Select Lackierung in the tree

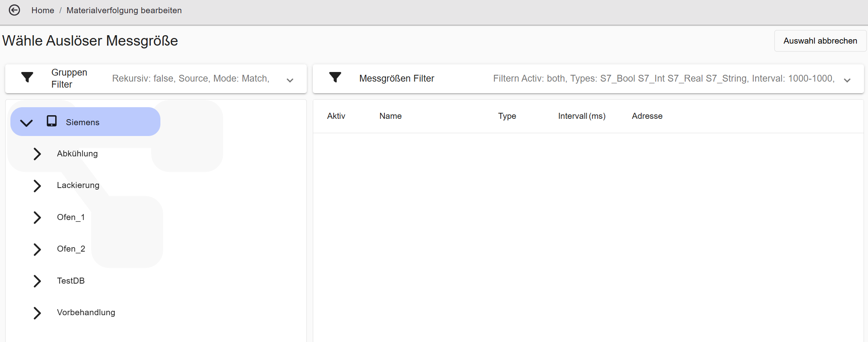(78, 185)
